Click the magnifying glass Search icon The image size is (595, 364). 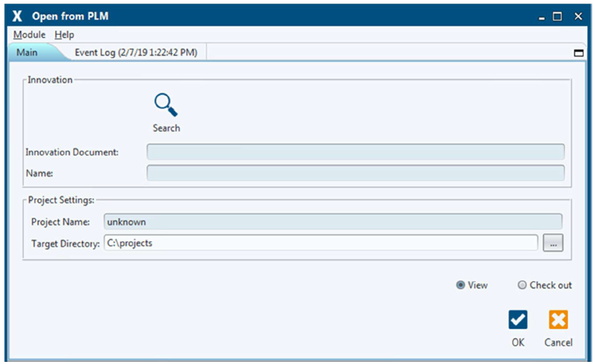coord(166,106)
